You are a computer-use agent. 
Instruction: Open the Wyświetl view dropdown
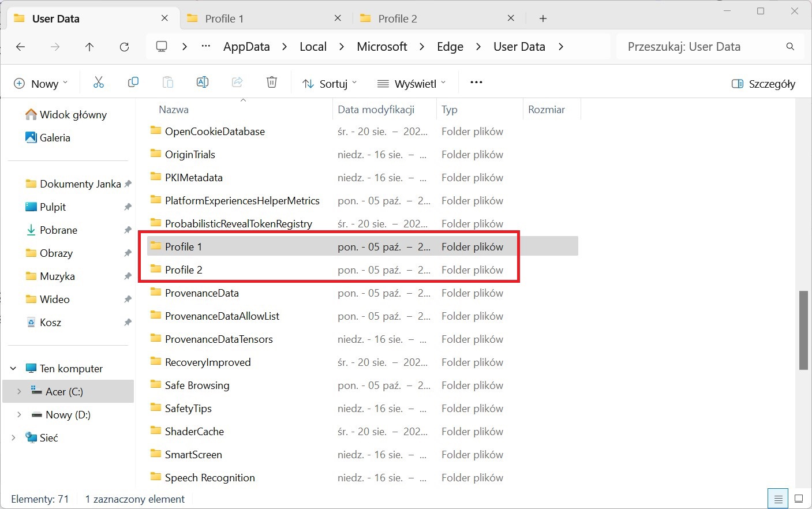coord(411,84)
